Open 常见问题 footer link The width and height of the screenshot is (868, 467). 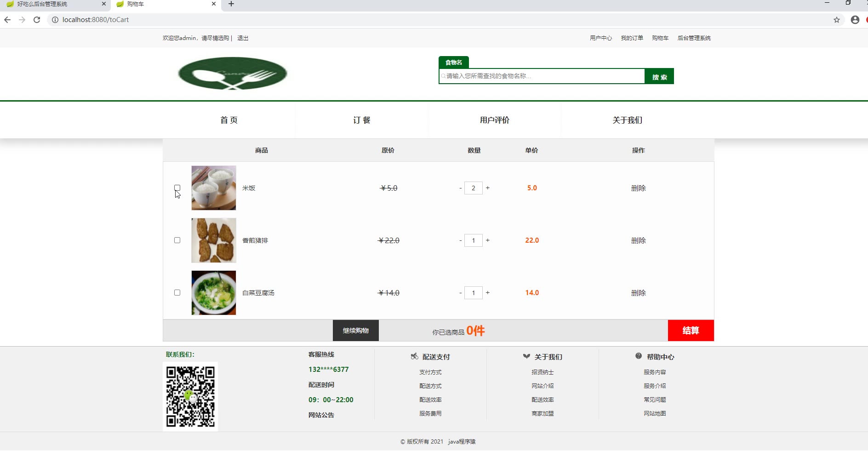655,400
